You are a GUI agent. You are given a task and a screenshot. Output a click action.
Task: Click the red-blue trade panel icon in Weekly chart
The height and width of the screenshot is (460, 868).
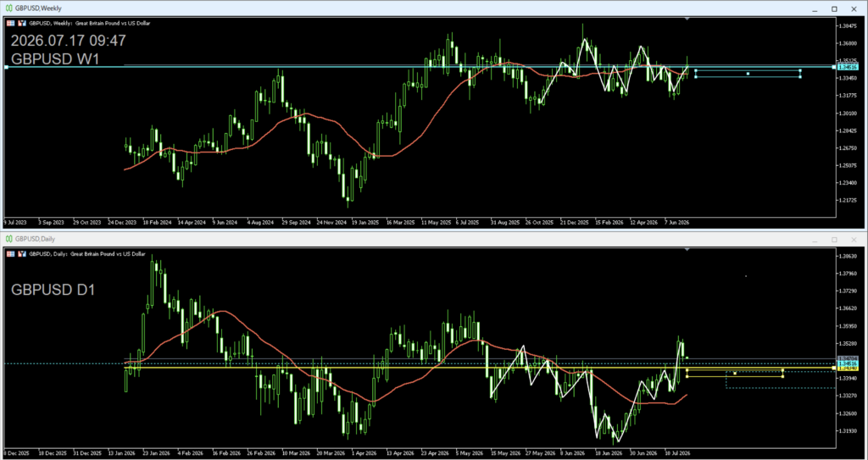[x=21, y=23]
